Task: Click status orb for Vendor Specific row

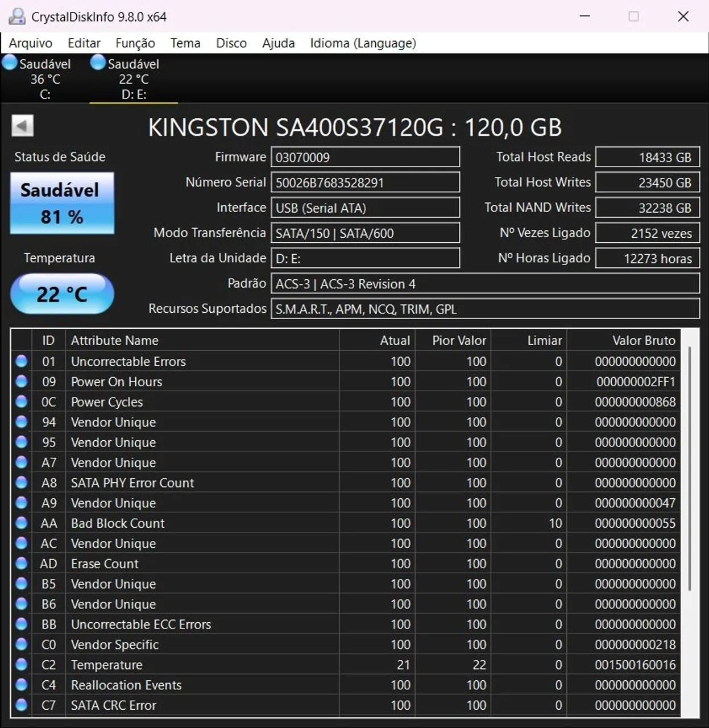Action: point(22,644)
